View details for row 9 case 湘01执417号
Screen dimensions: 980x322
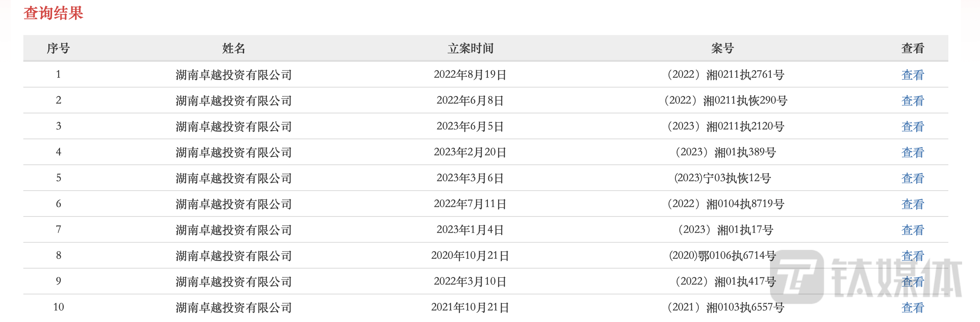912,282
